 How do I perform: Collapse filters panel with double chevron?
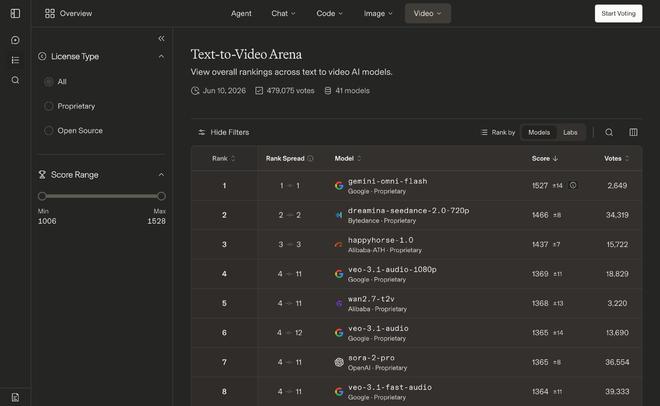click(x=161, y=38)
